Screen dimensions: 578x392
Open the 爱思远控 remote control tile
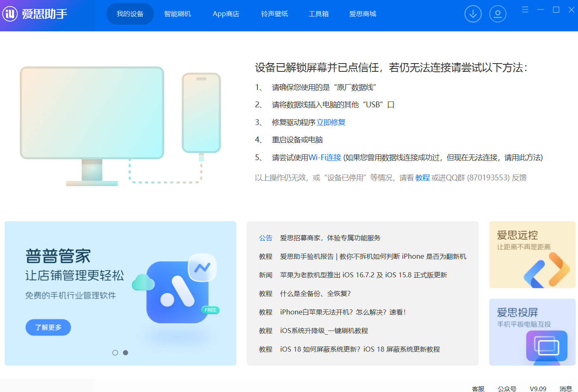tap(532, 255)
